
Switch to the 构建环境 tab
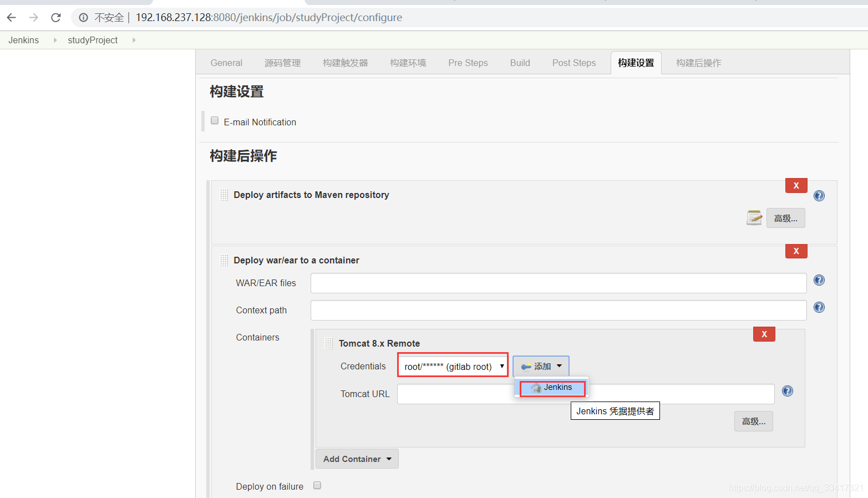point(408,63)
